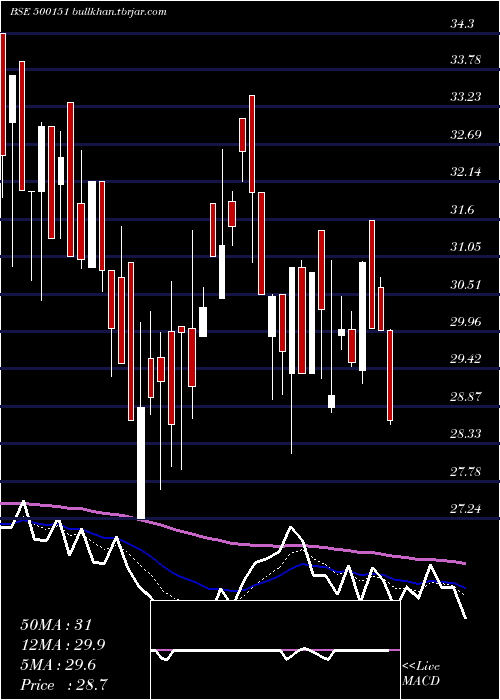Screen dimensions: 500x700
Task: Select the 27.78 price axis value
Action: point(466,471)
